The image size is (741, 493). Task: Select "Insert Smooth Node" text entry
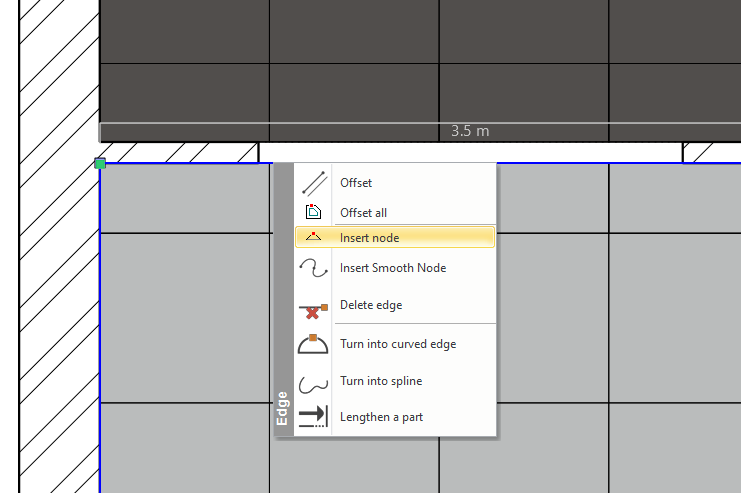(x=392, y=268)
